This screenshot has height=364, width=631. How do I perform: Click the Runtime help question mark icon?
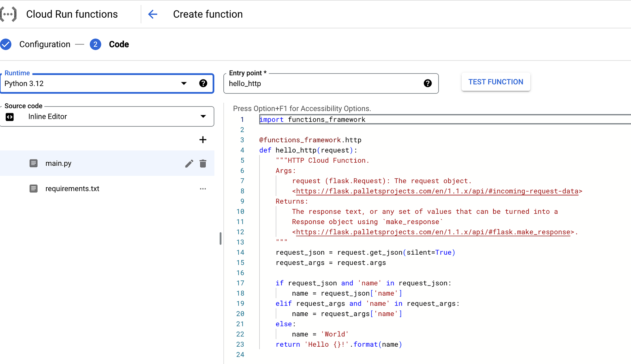[x=203, y=83]
